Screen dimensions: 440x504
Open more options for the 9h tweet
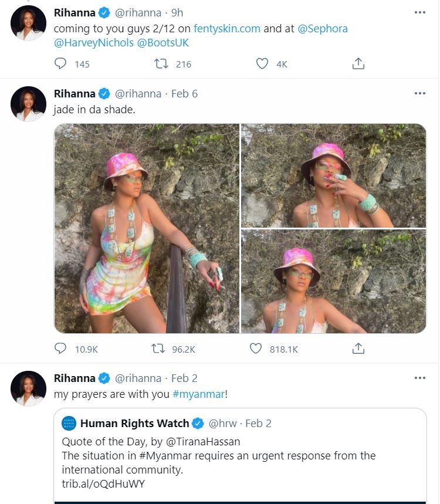(419, 12)
